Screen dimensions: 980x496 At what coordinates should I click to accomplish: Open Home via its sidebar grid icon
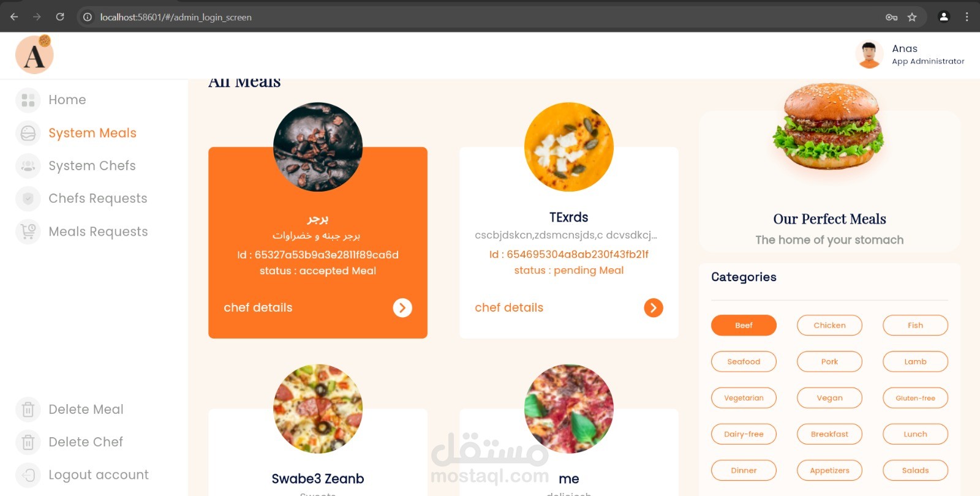[x=28, y=100]
